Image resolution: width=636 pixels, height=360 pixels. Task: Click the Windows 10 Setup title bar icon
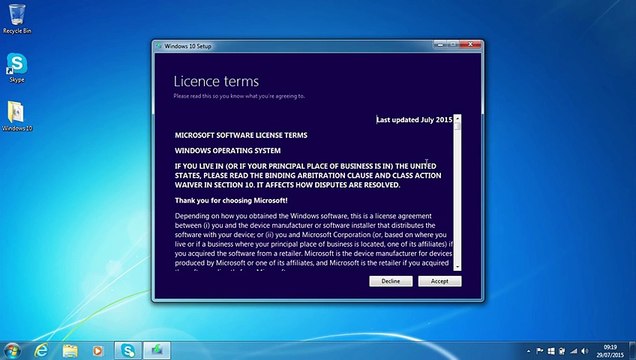click(159, 46)
